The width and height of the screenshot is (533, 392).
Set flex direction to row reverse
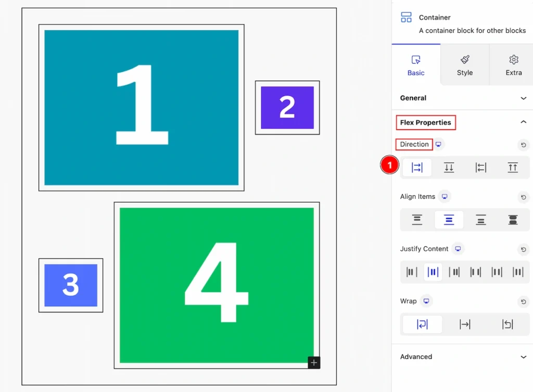(x=480, y=168)
